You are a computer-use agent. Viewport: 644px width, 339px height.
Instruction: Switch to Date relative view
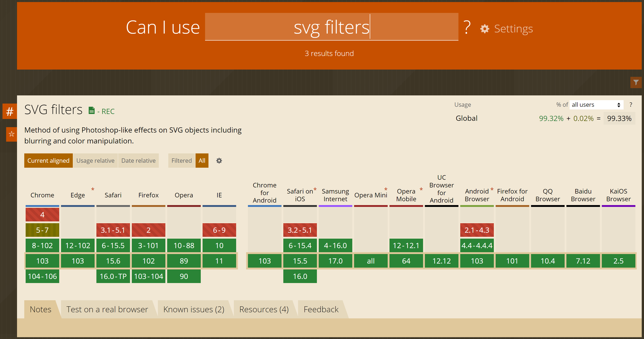coord(138,161)
